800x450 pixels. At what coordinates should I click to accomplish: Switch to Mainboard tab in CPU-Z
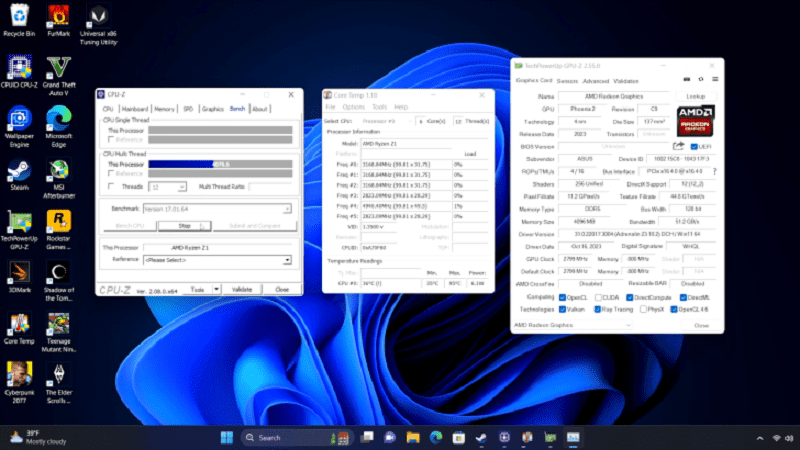coord(135,109)
